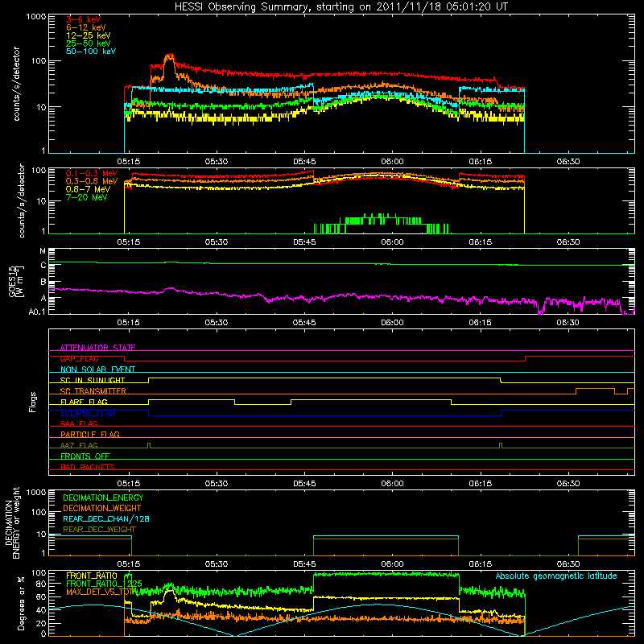644x644 pixels.
Task: Click the HESSI Observing Summary title text
Action: pyautogui.click(x=341, y=6)
